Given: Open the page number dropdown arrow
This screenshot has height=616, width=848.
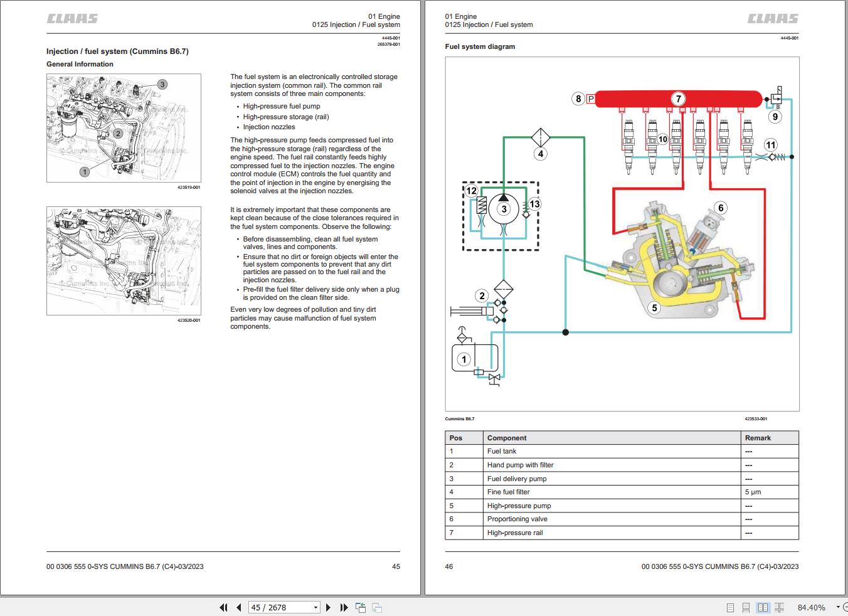Looking at the screenshot, I should pyautogui.click(x=315, y=607).
